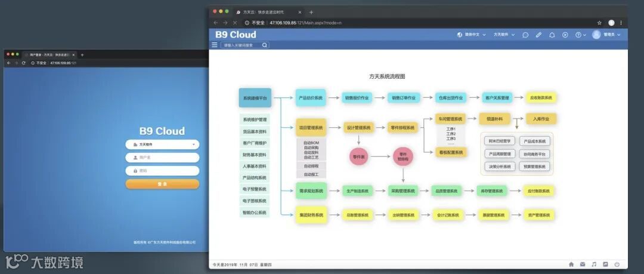
Task: Open the Chrome profile avatar in main window
Action: [612, 23]
